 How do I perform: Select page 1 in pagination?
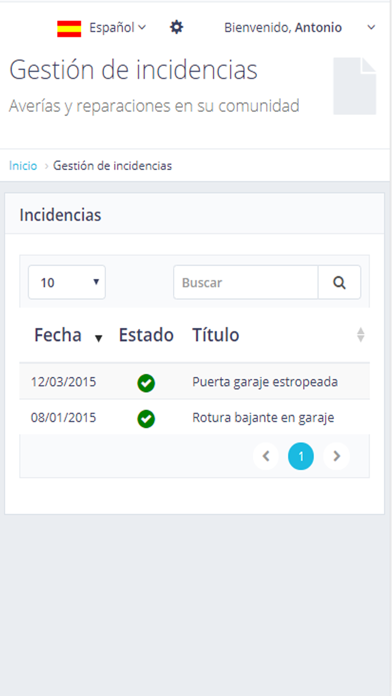[301, 456]
